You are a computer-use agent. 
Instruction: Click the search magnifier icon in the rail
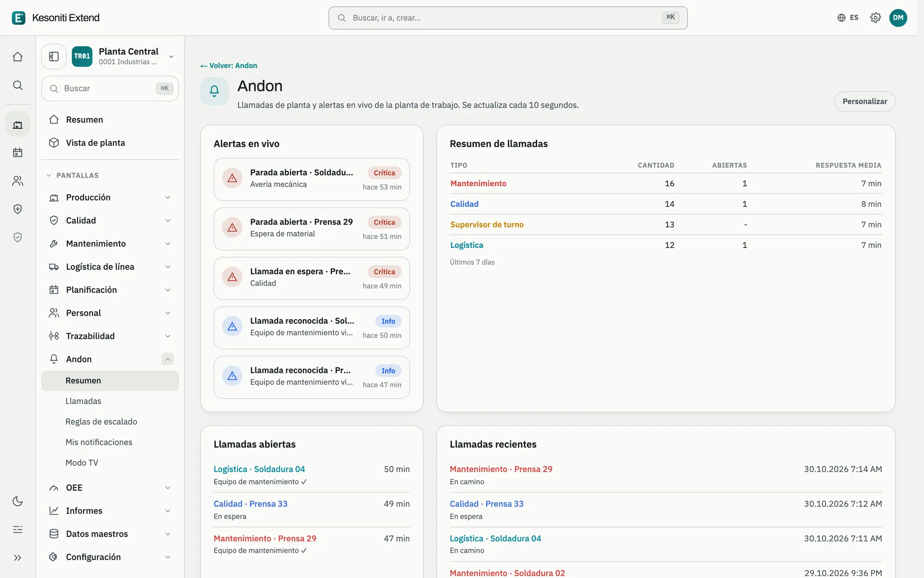(18, 85)
